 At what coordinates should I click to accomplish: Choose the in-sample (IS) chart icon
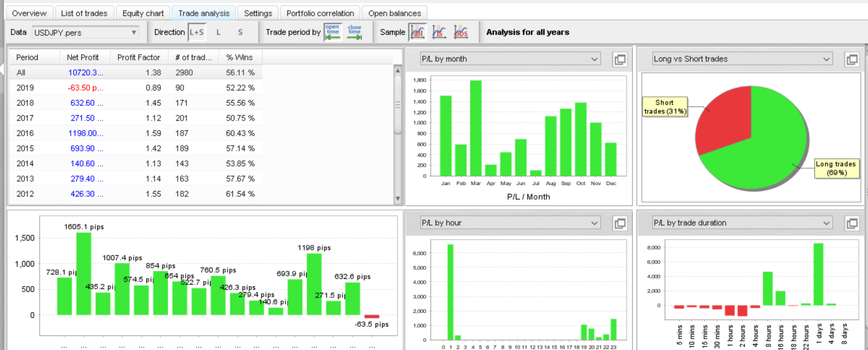[x=439, y=32]
